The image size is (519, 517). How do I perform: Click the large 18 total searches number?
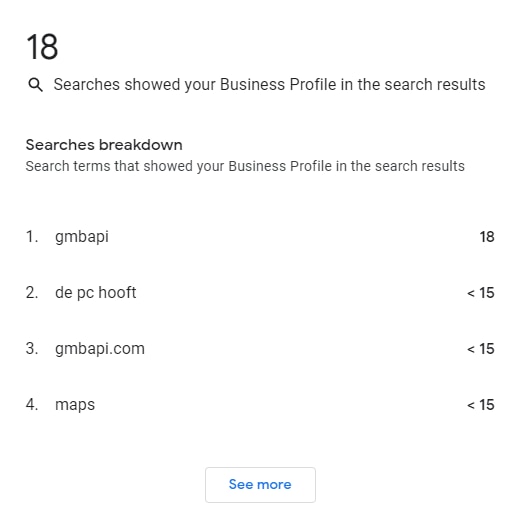(42, 47)
